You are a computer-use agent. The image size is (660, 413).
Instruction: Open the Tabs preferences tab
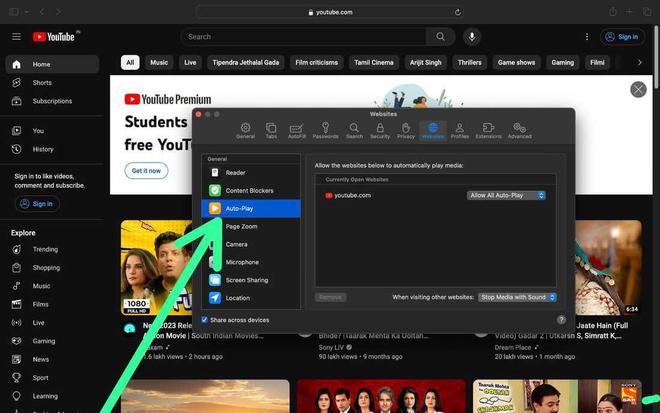click(x=271, y=131)
